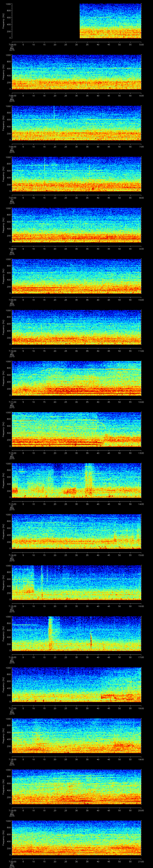Image resolution: width=153 pixels, height=868 pixels.
Task: Click 'Frequency (Hz)' axis label of 7:12:00 panel
Action: click(3, 430)
